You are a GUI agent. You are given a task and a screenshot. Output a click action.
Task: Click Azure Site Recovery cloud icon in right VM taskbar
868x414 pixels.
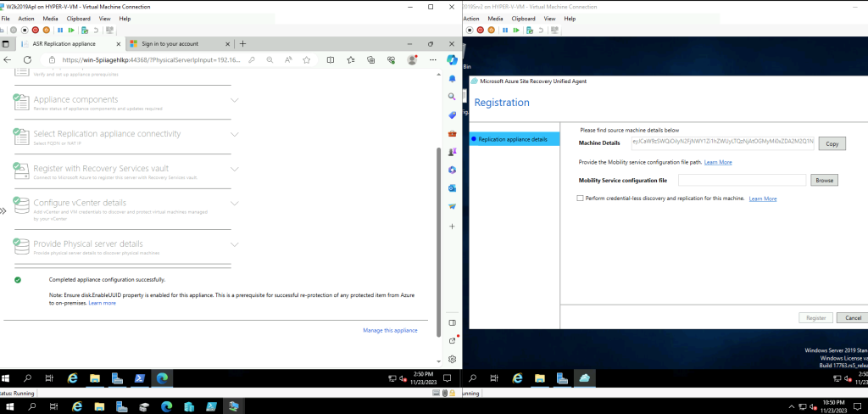585,378
